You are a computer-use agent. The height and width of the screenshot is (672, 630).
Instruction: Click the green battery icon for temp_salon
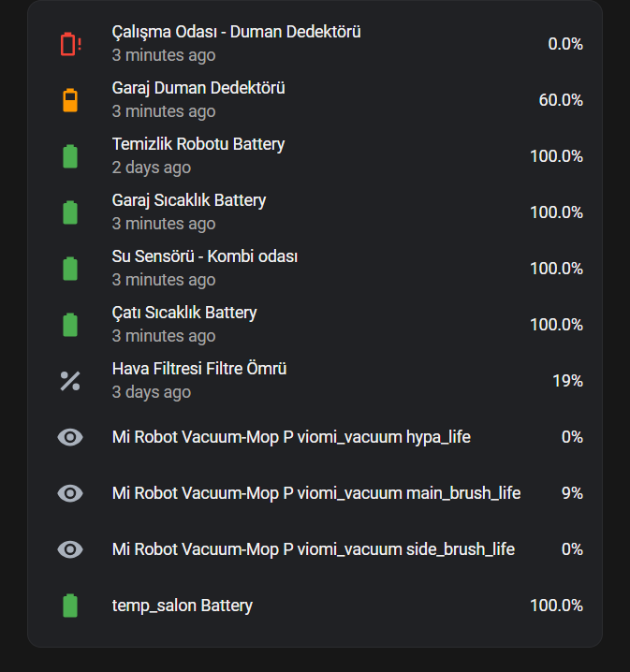pos(70,606)
